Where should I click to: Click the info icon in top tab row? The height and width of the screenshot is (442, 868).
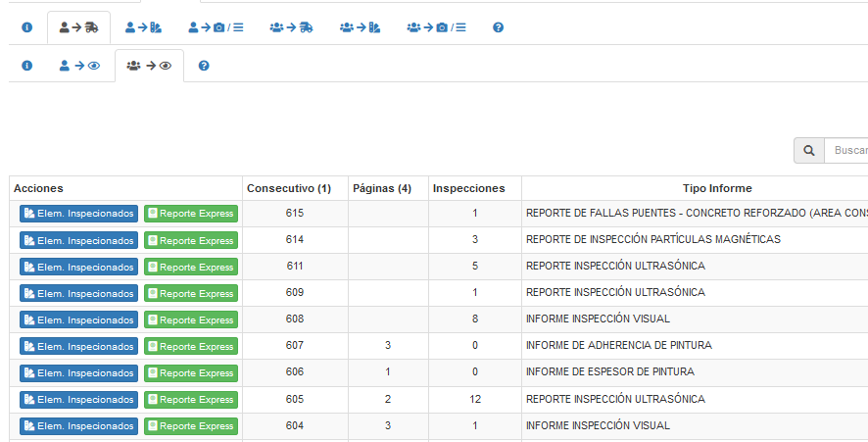tap(27, 27)
